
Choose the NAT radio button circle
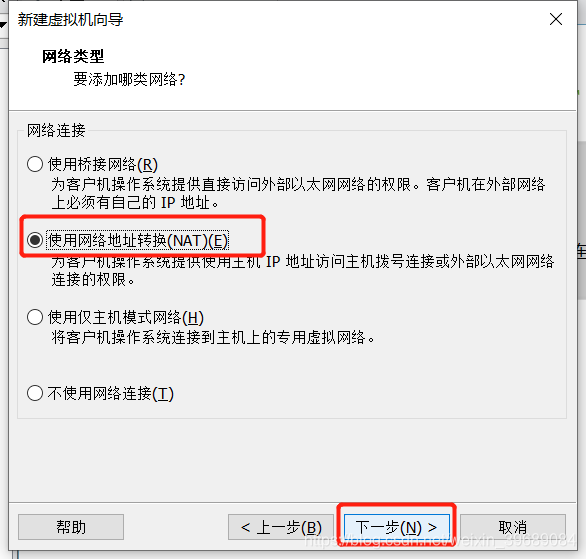tap(35, 240)
